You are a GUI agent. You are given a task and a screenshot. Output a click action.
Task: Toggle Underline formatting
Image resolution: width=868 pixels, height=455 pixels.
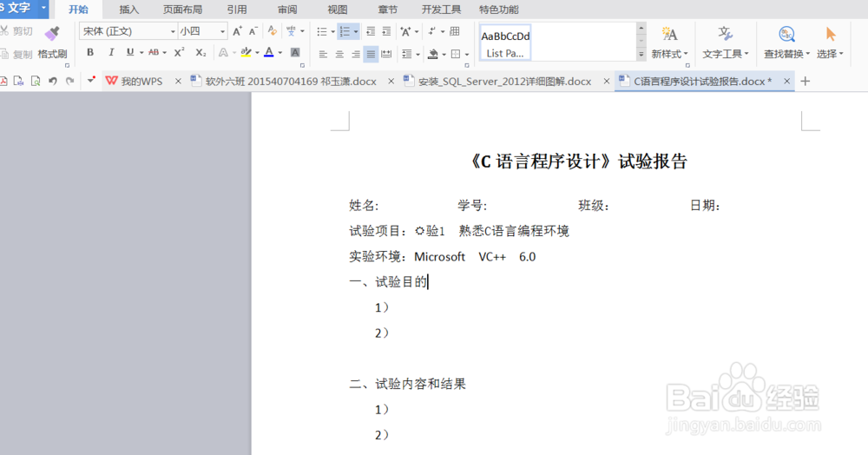pos(130,52)
